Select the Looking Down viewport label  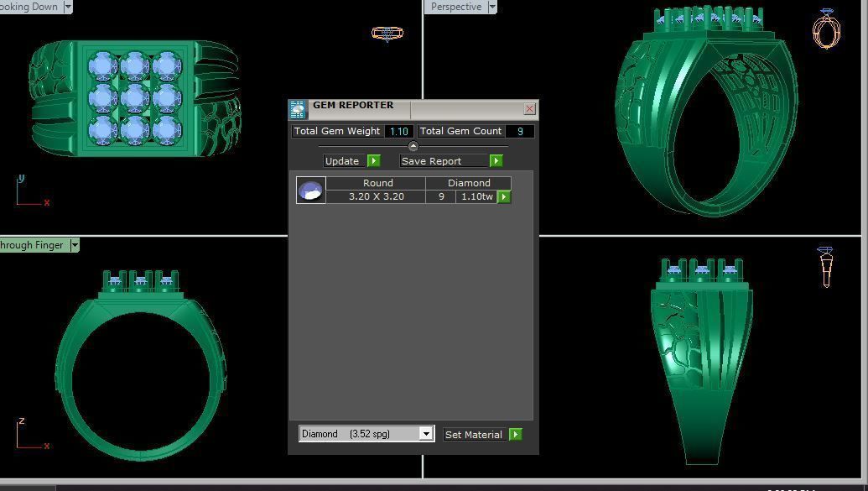click(x=30, y=7)
